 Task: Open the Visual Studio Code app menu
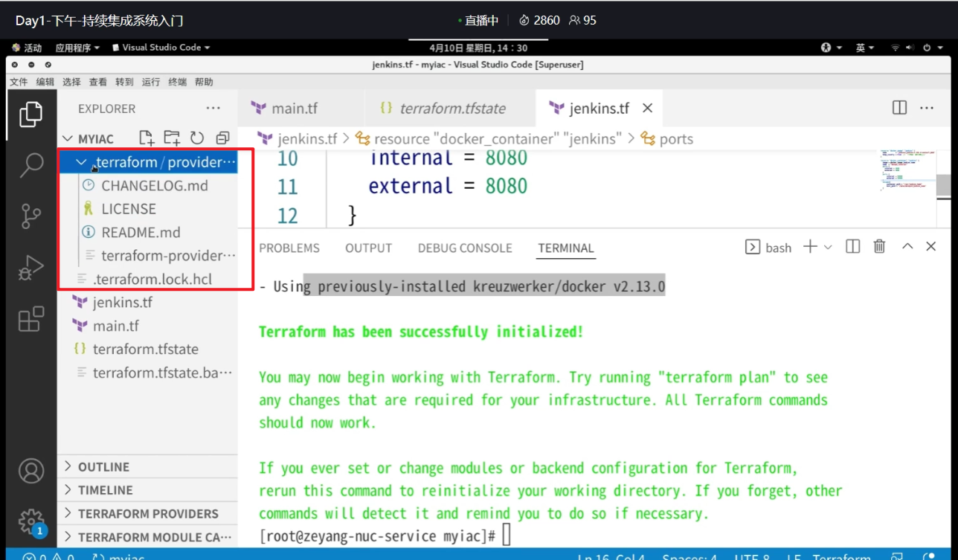161,48
